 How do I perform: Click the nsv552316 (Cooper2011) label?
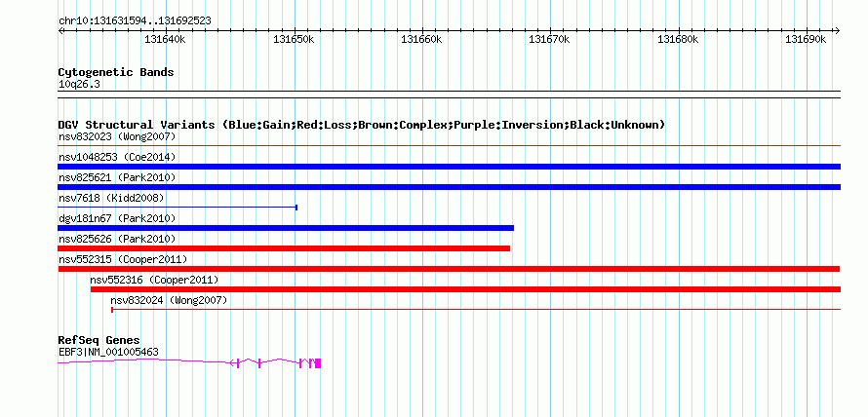click(154, 280)
